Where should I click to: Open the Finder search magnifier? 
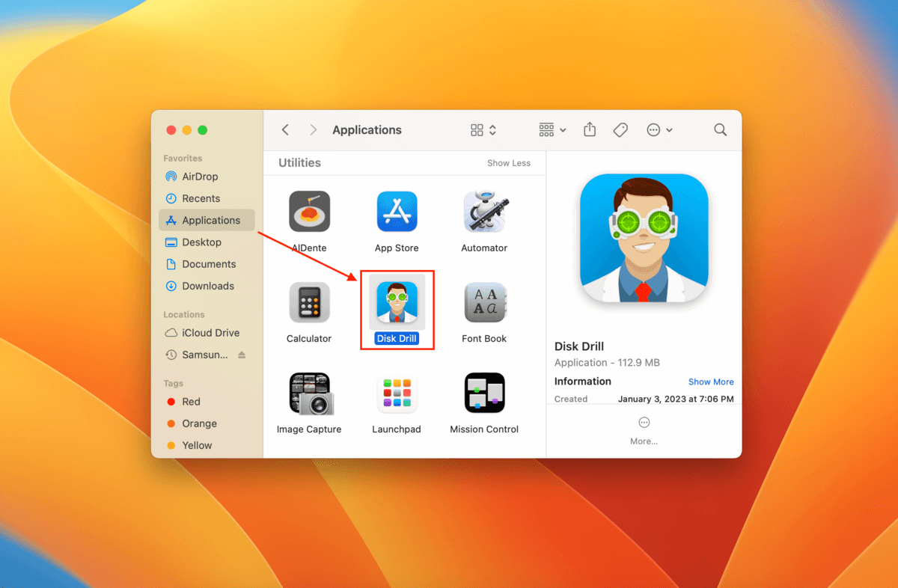(721, 130)
